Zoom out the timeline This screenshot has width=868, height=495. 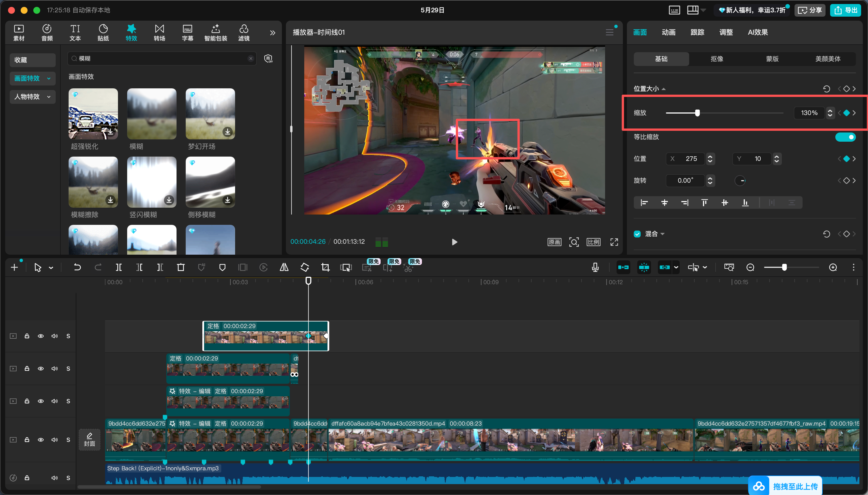click(750, 268)
